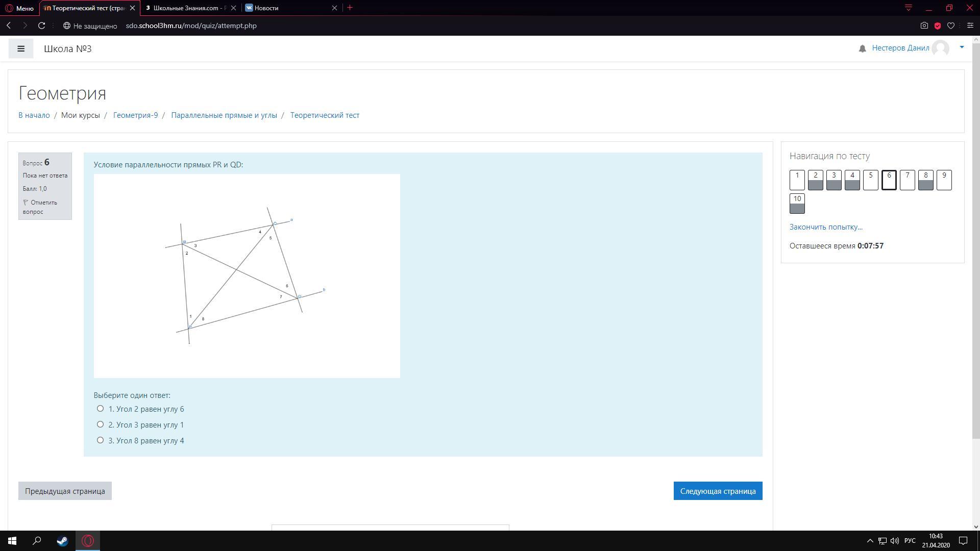Image resolution: width=980 pixels, height=551 pixels.
Task: Open the РУС language selector
Action: click(910, 541)
